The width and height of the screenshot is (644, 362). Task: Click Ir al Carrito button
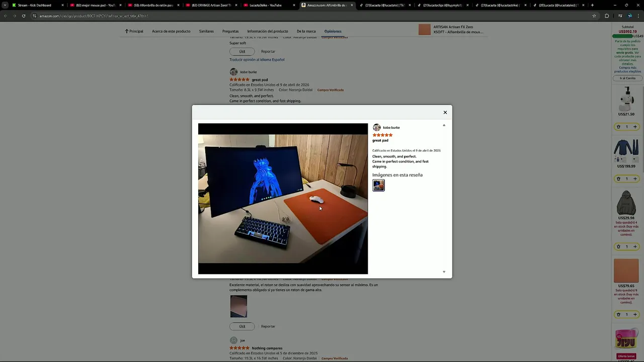pos(627,78)
